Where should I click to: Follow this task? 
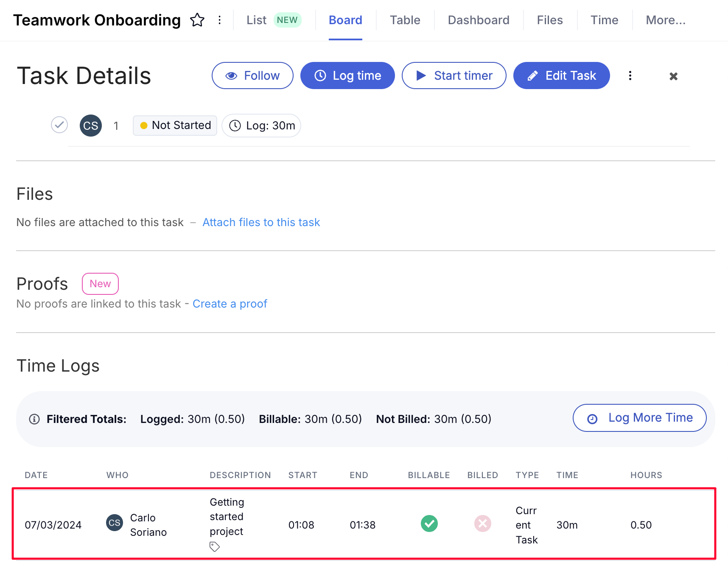(x=252, y=76)
